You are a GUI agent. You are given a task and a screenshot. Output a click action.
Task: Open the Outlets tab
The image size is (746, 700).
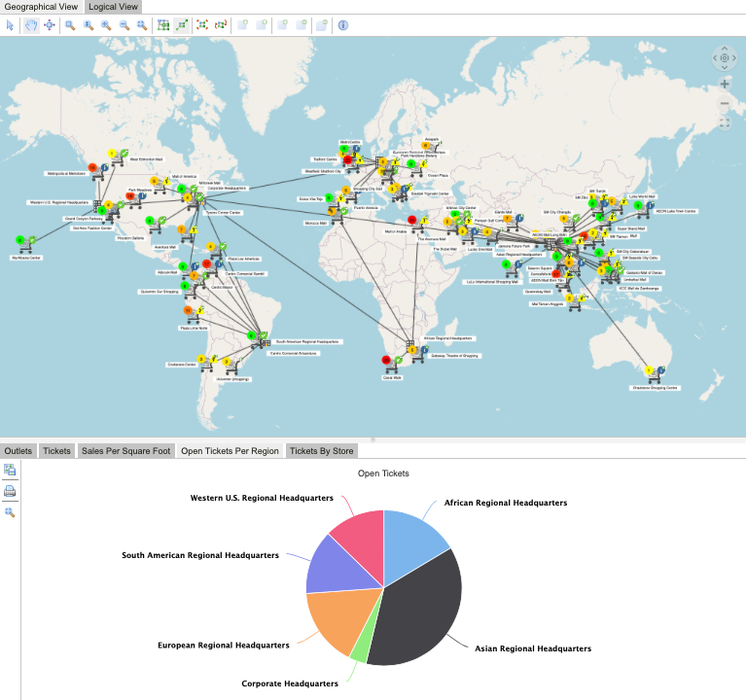18,451
